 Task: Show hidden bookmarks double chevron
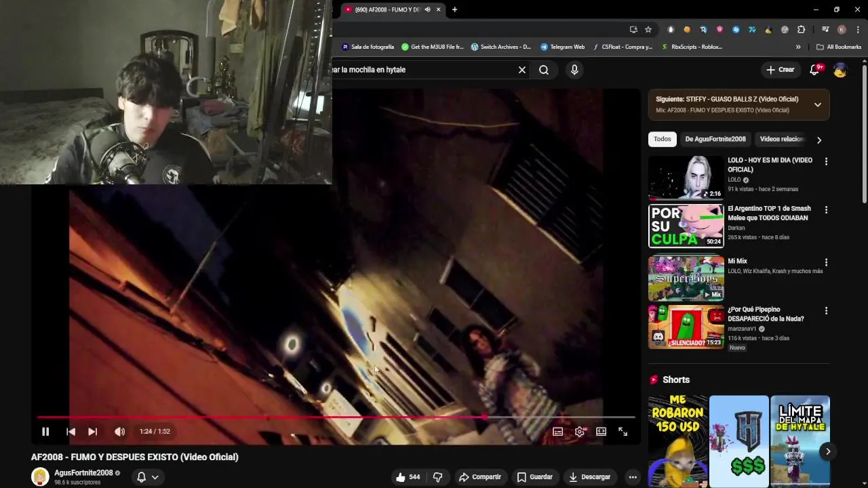[x=798, y=47]
